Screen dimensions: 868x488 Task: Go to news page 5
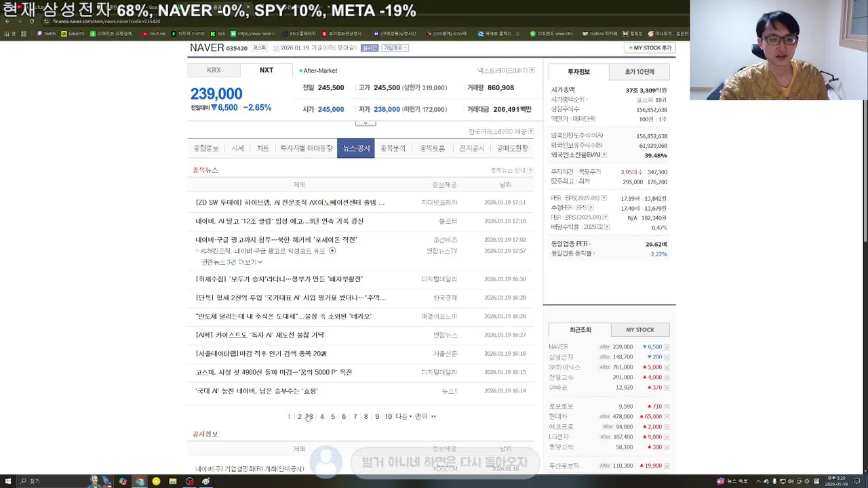click(333, 417)
